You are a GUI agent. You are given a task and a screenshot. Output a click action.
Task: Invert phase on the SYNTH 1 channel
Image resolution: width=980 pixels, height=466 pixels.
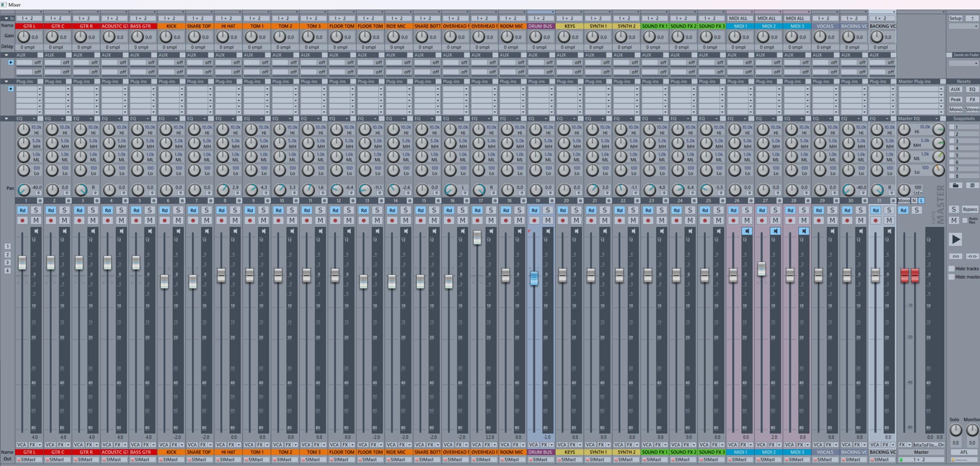[x=608, y=193]
